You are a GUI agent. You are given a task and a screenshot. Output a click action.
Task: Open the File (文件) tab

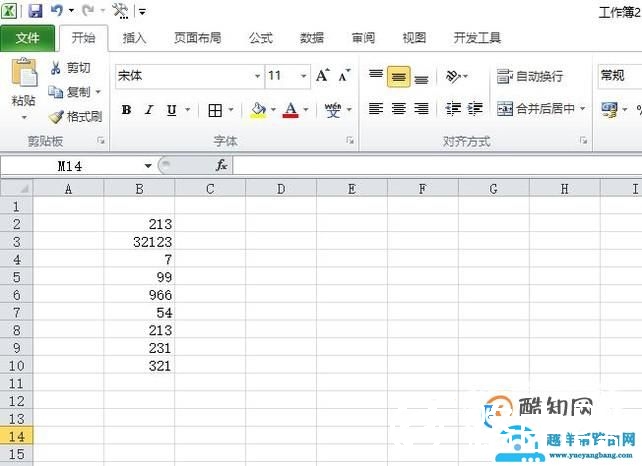pyautogui.click(x=27, y=38)
